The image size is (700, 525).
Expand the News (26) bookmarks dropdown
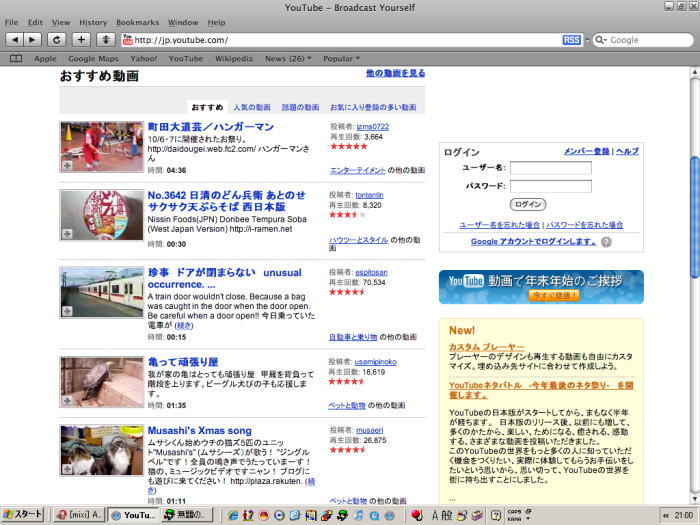pos(288,58)
